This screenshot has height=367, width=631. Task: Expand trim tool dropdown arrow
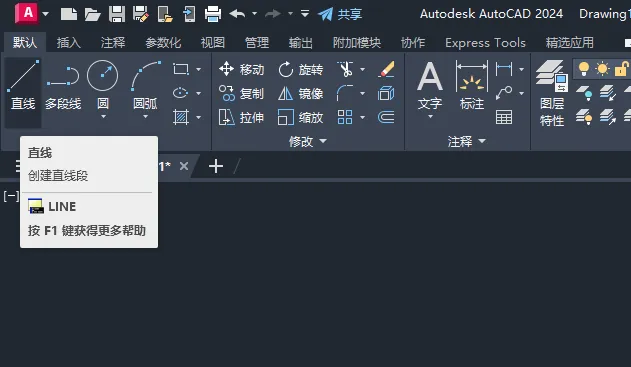click(363, 70)
